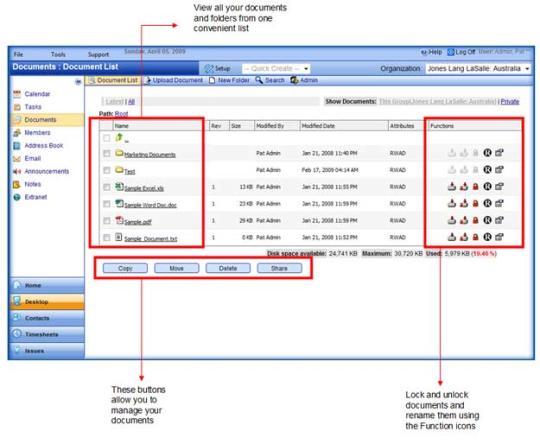Viewport: 540px width, 444px height.
Task: Lock the Sample_Document.txt file
Action: click(x=475, y=237)
